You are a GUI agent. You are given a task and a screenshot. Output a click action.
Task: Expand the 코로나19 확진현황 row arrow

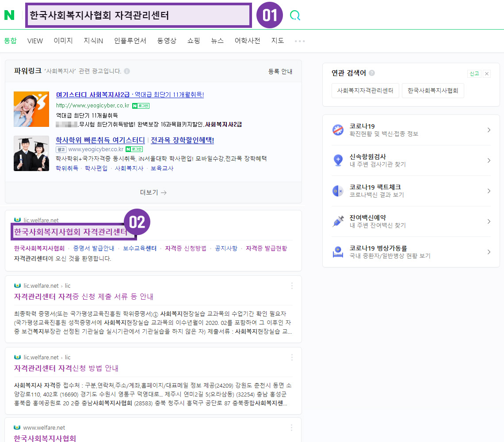[x=489, y=130]
